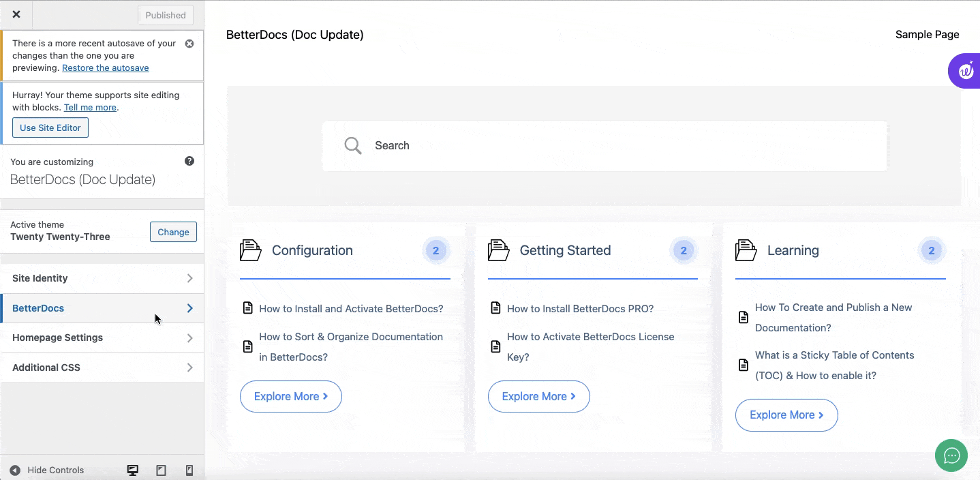
Task: Click the 'Restore the autosave' link
Action: coord(105,67)
